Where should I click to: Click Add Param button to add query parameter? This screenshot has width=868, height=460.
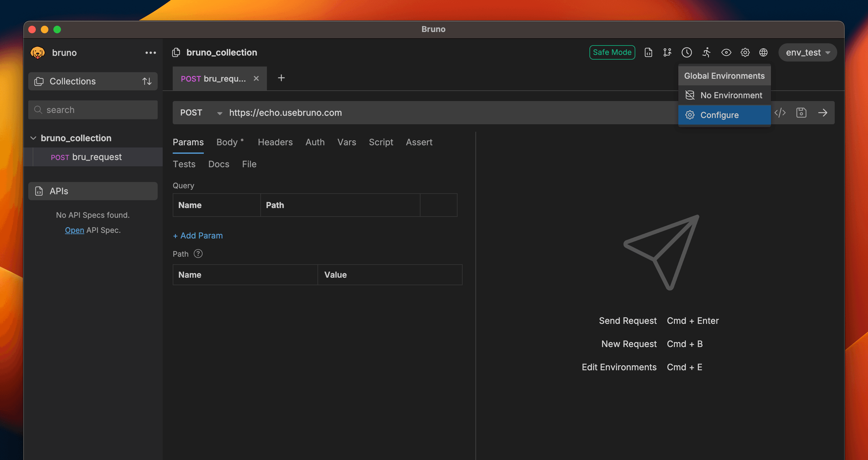click(x=198, y=235)
